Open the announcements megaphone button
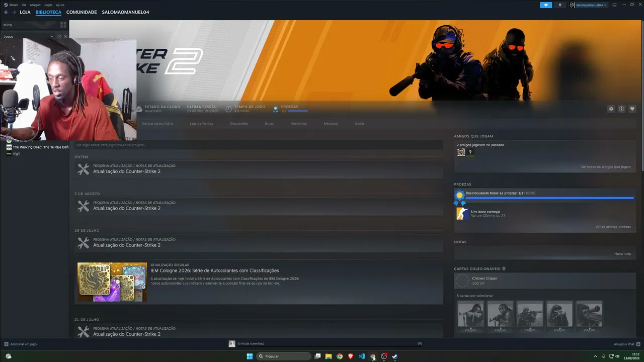Screen dimensions: 644x362 pos(546,5)
